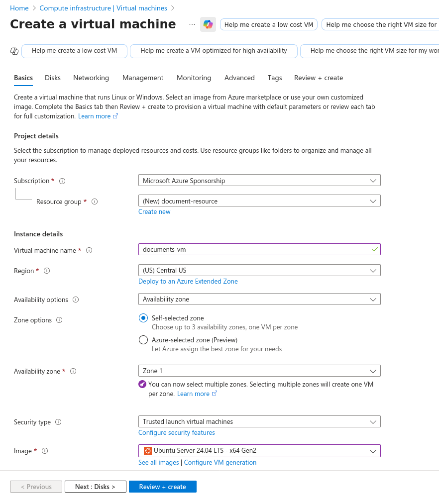Click the Virtual machine name input field
Screen dimensions: 439x504
(259, 249)
